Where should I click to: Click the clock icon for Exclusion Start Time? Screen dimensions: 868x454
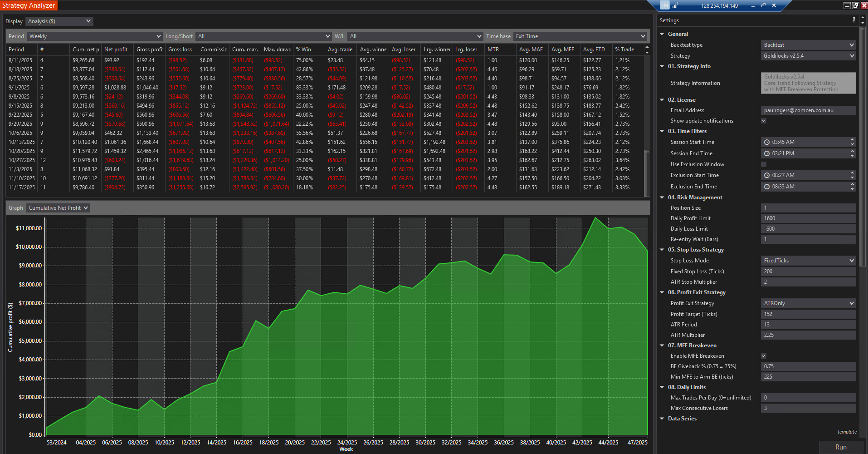[767, 175]
